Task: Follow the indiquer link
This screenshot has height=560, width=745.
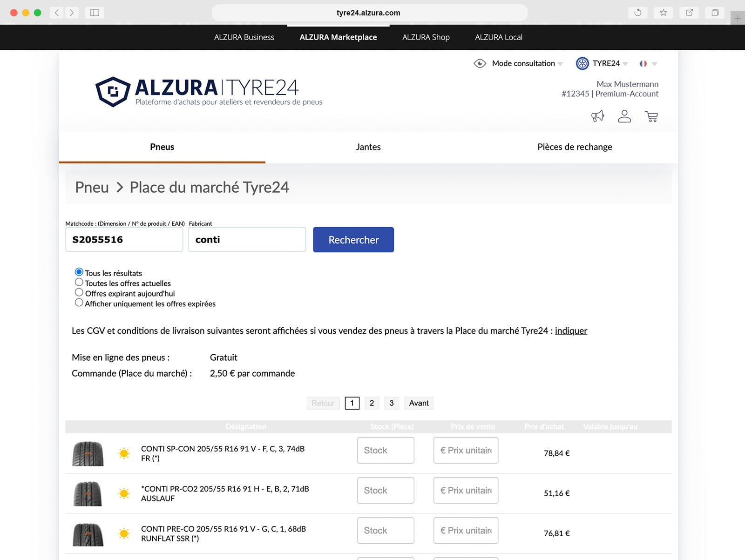Action: [x=571, y=331]
